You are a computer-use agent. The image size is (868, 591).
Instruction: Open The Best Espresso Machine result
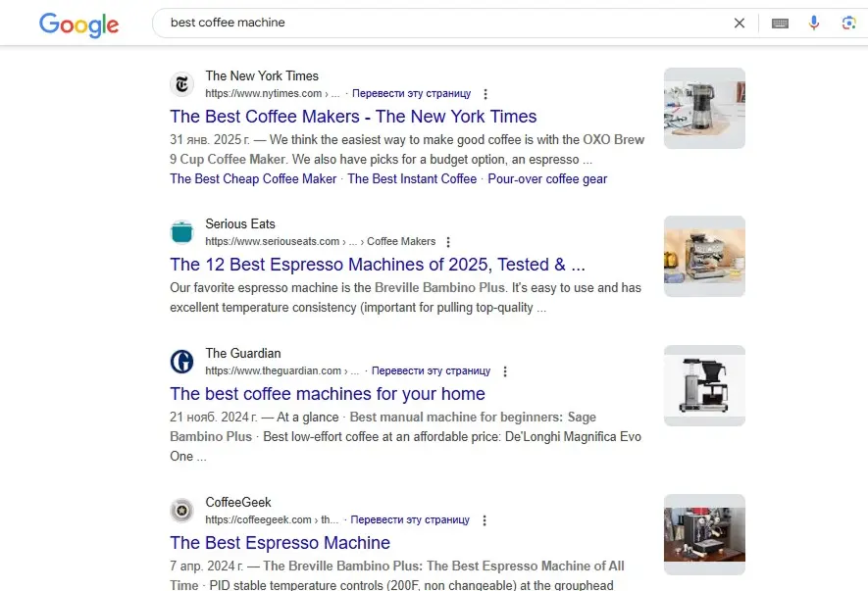click(x=280, y=542)
